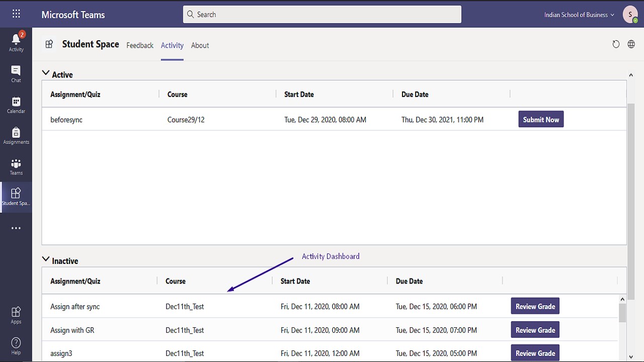
Task: Open Teams in the left sidebar
Action: pyautogui.click(x=16, y=166)
